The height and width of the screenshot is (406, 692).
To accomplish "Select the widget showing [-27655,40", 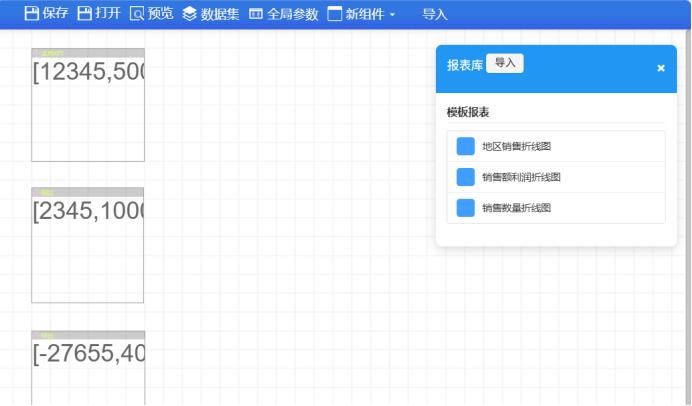I will (88, 368).
